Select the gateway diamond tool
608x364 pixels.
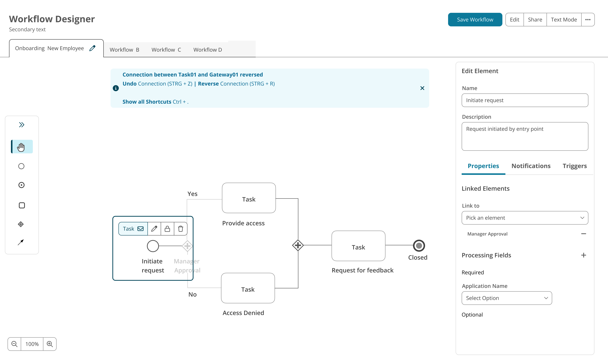[21, 224]
